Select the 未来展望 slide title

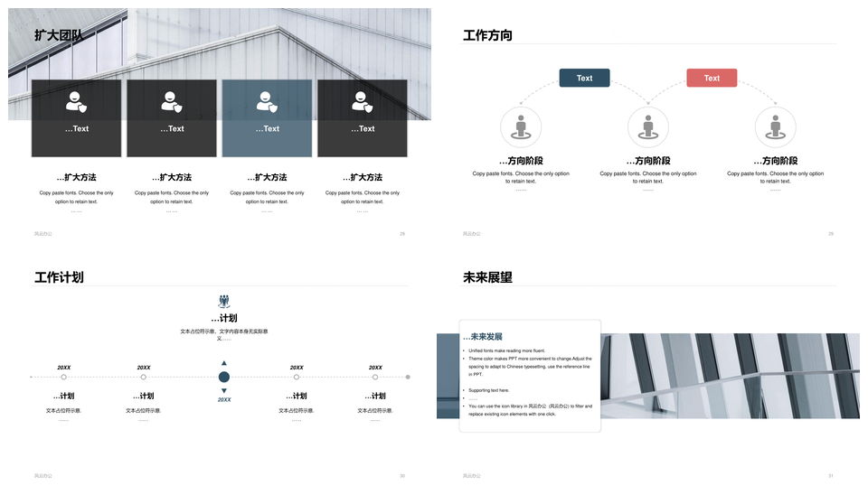tap(487, 277)
